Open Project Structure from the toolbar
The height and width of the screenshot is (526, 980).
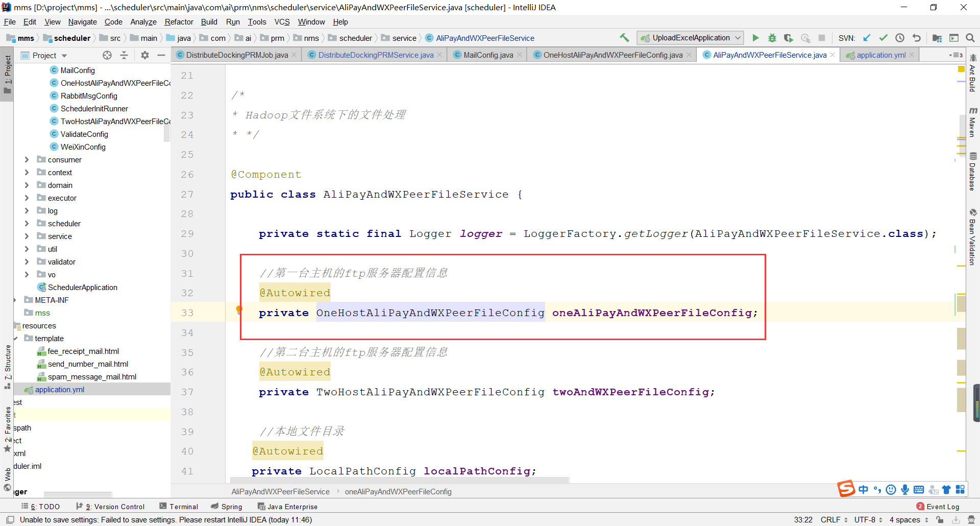[937, 38]
